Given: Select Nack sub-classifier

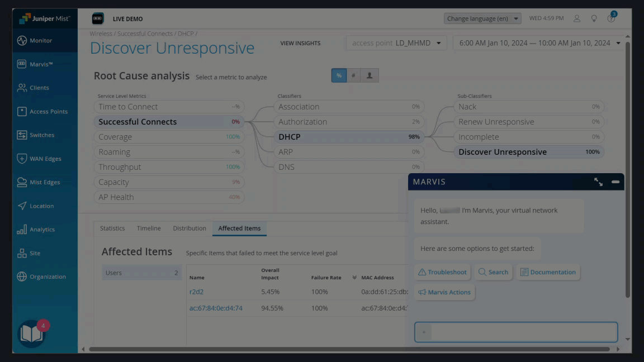Looking at the screenshot, I should coord(529,107).
